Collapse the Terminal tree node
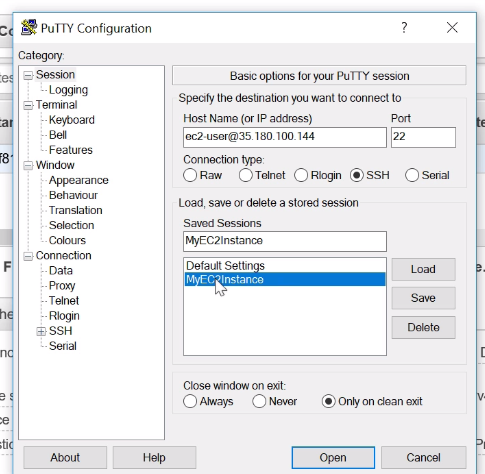This screenshot has width=485, height=474. [x=28, y=106]
